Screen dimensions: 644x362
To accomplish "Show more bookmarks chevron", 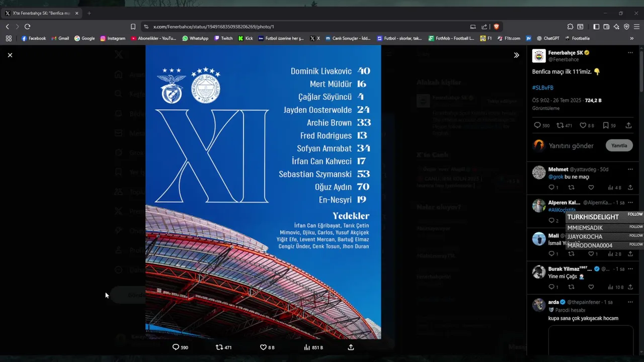I will [x=632, y=38].
